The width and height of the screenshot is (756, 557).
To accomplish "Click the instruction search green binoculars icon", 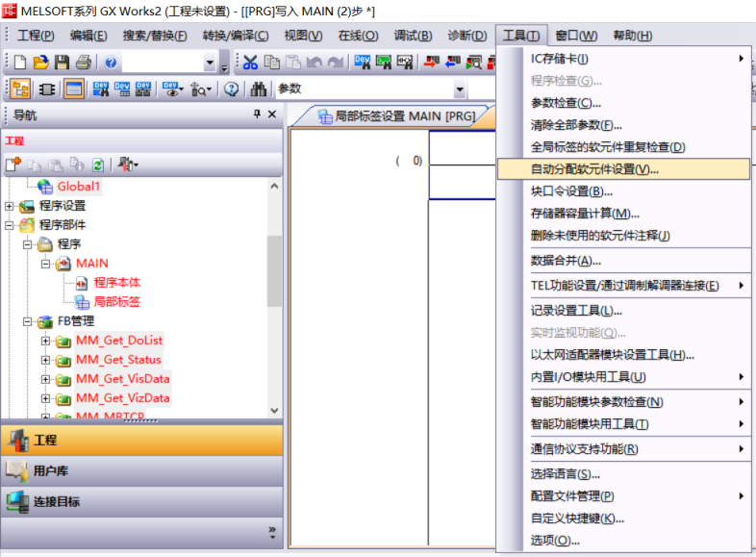I will tap(384, 63).
